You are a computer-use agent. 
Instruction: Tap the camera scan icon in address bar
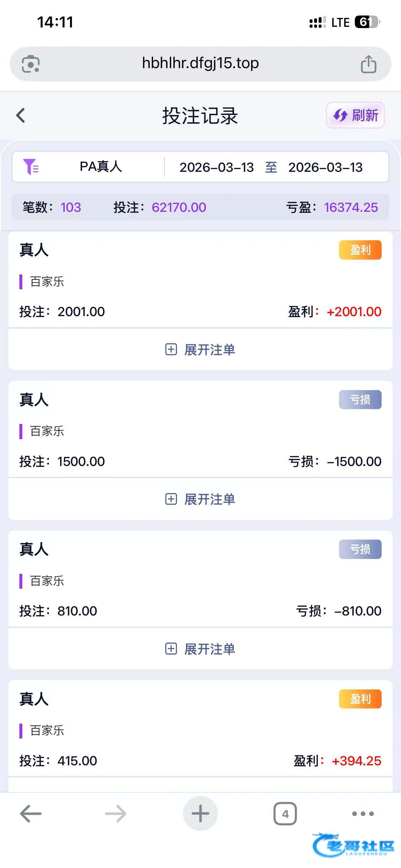[x=31, y=64]
